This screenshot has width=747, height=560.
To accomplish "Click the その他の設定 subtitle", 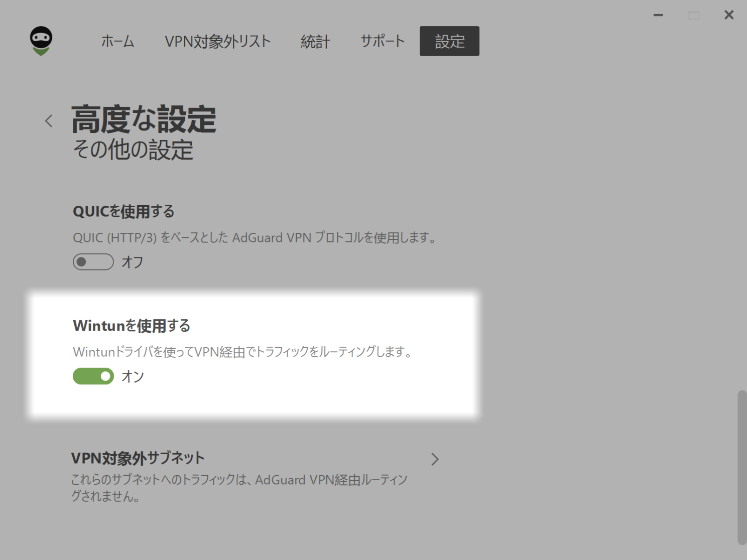I will [x=133, y=150].
